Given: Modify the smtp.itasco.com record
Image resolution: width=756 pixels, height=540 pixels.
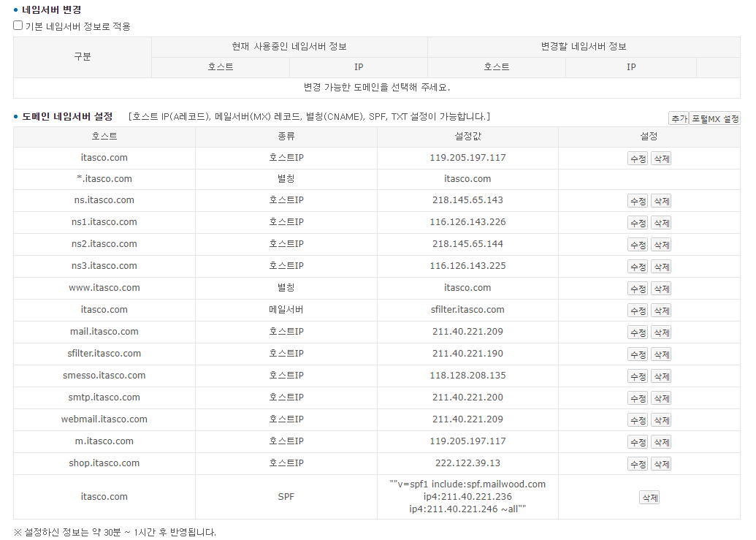Looking at the screenshot, I should tap(638, 398).
